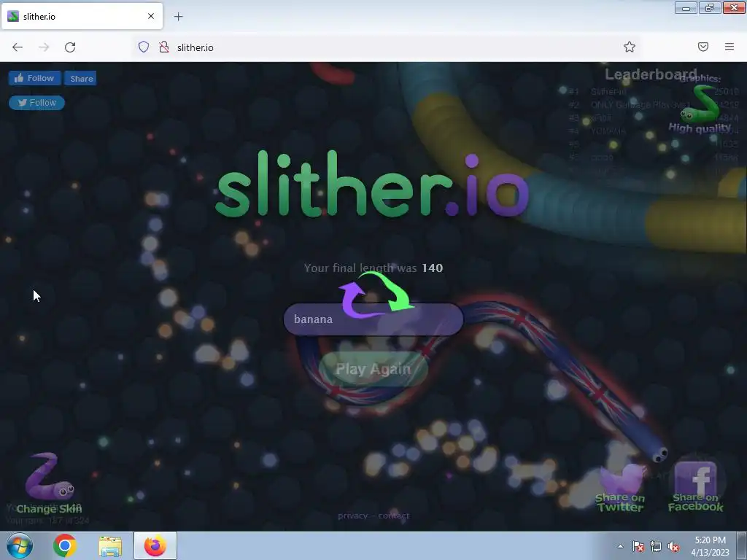Click the final length value 140
747x560 pixels.
click(x=432, y=268)
